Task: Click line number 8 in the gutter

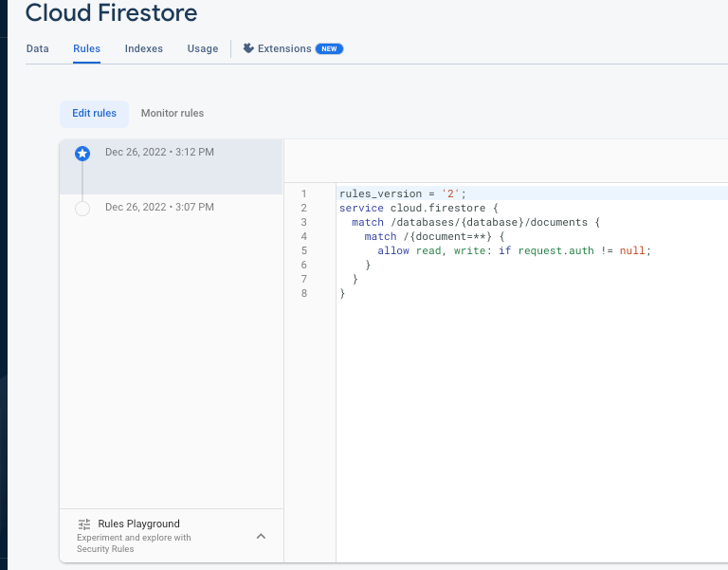Action: pos(303,294)
